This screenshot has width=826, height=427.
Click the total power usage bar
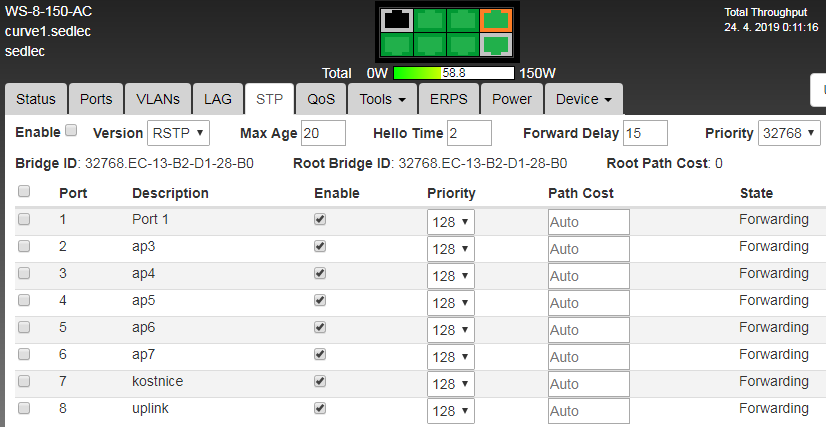point(453,73)
